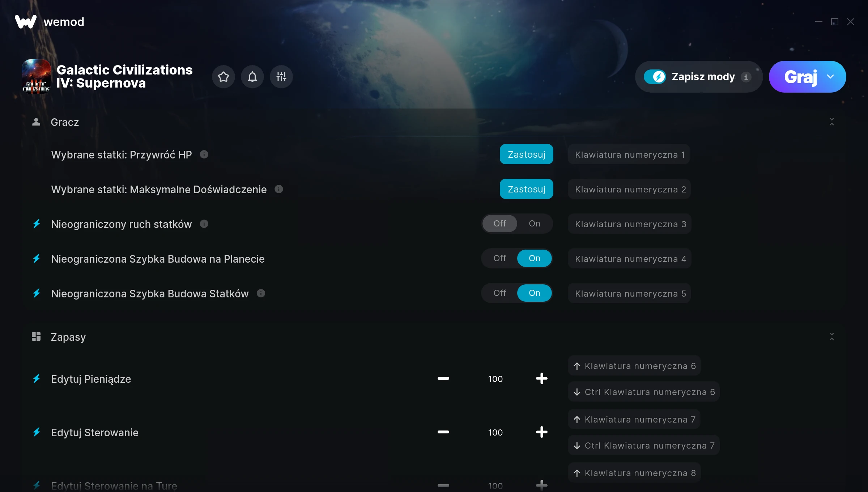Show info for Nieograniczony ruch statków
The height and width of the screenshot is (492, 868).
click(x=204, y=224)
